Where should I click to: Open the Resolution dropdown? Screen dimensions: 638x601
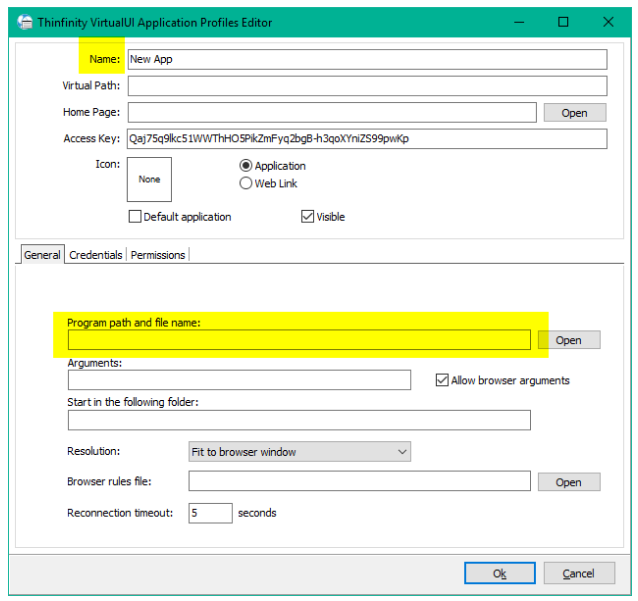click(299, 452)
